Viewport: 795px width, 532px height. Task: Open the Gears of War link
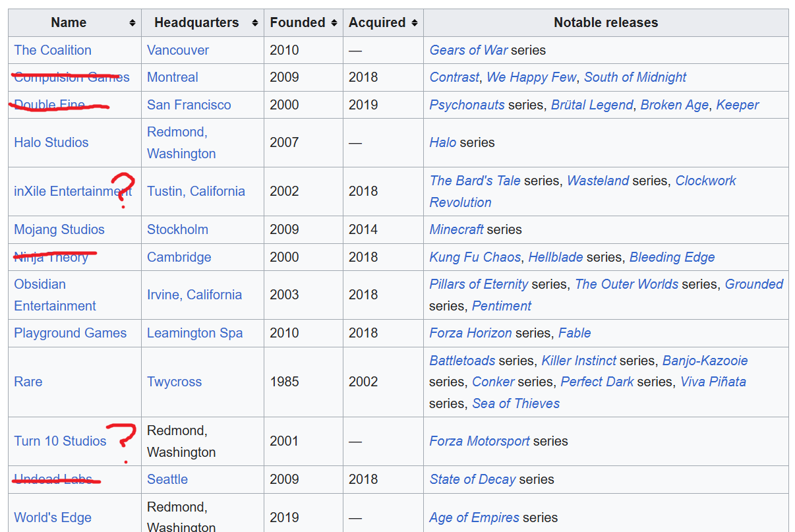click(x=469, y=50)
